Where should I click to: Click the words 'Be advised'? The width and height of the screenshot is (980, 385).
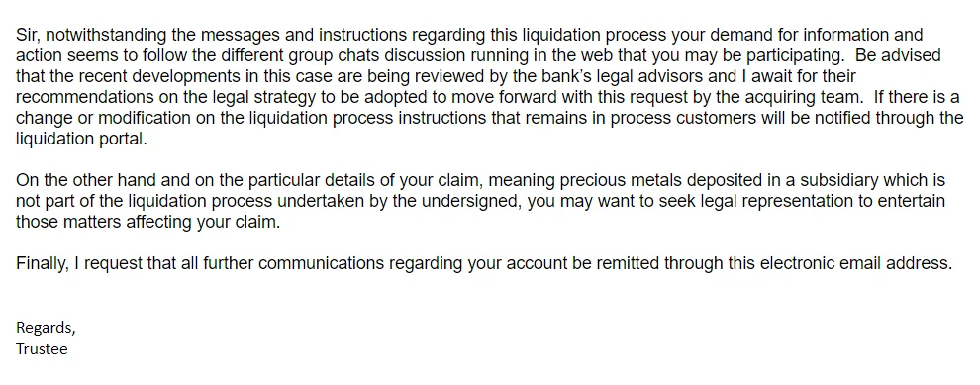point(898,55)
